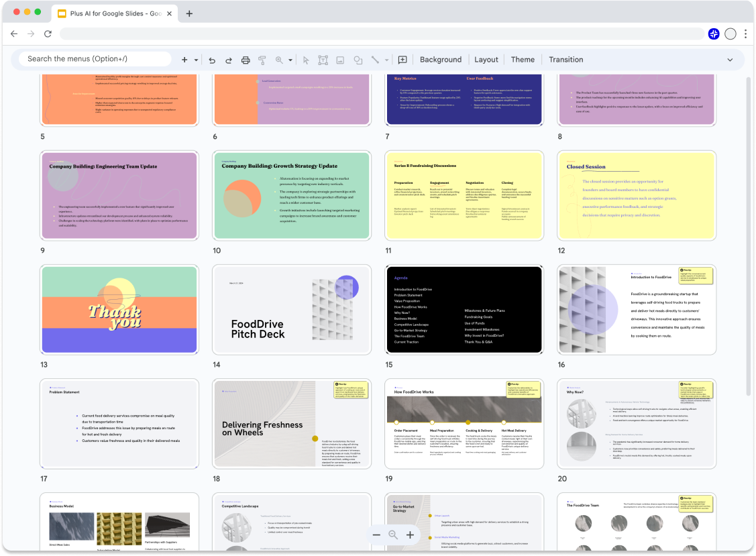Click the floating zoom magnifier icon
Screen dimensions: 756x556
click(x=393, y=535)
